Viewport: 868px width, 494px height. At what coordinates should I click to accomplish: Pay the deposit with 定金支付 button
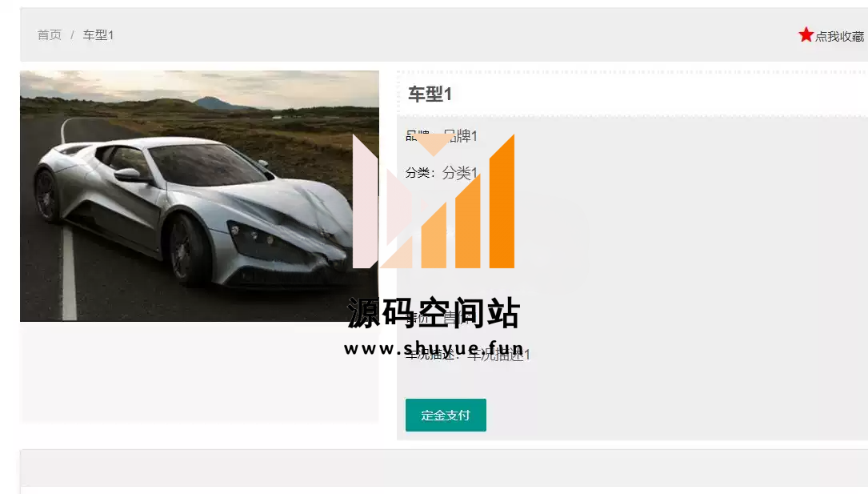point(446,415)
